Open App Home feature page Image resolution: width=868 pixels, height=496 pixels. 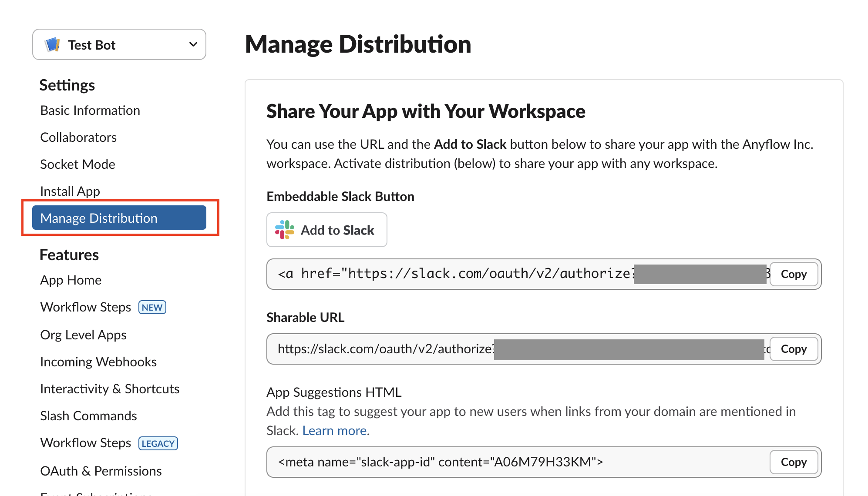(71, 280)
